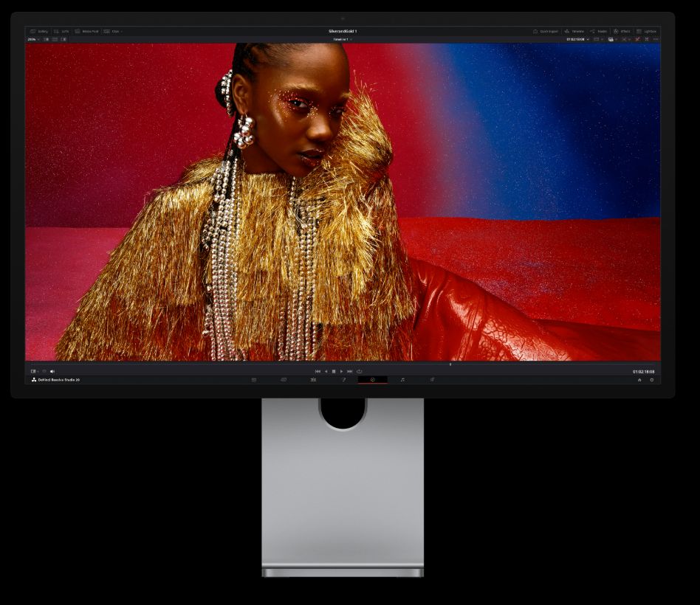Toggle the Media Pool panel

86,32
